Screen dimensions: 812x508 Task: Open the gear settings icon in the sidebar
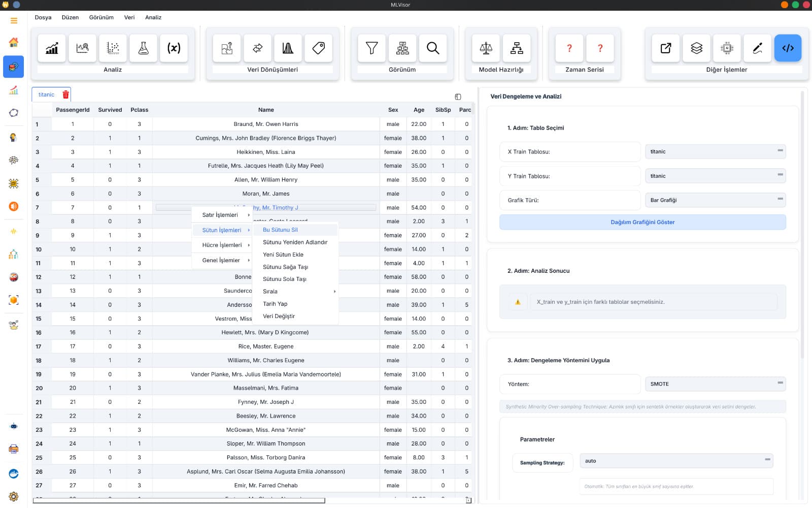[x=14, y=496]
